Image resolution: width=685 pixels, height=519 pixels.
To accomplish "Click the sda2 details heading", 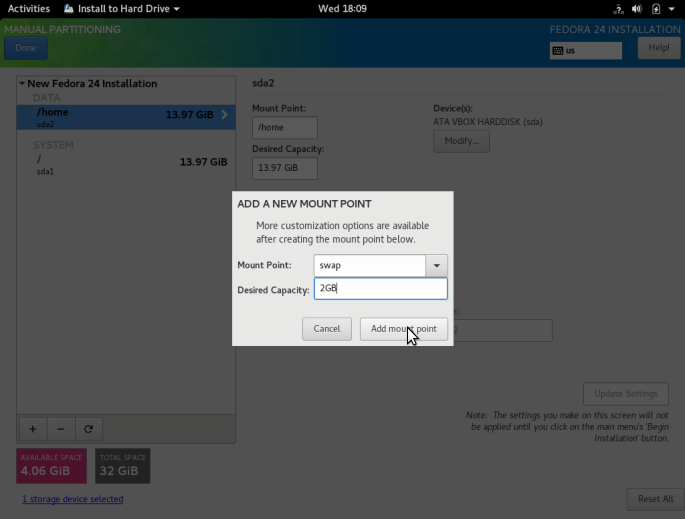I will [x=263, y=83].
